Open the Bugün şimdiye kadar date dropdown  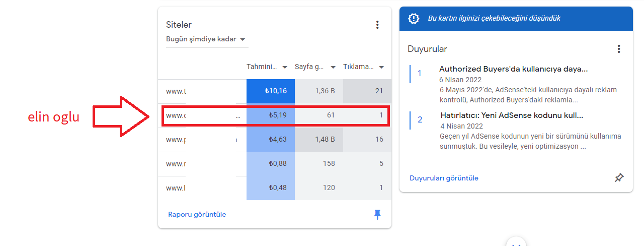pos(206,39)
